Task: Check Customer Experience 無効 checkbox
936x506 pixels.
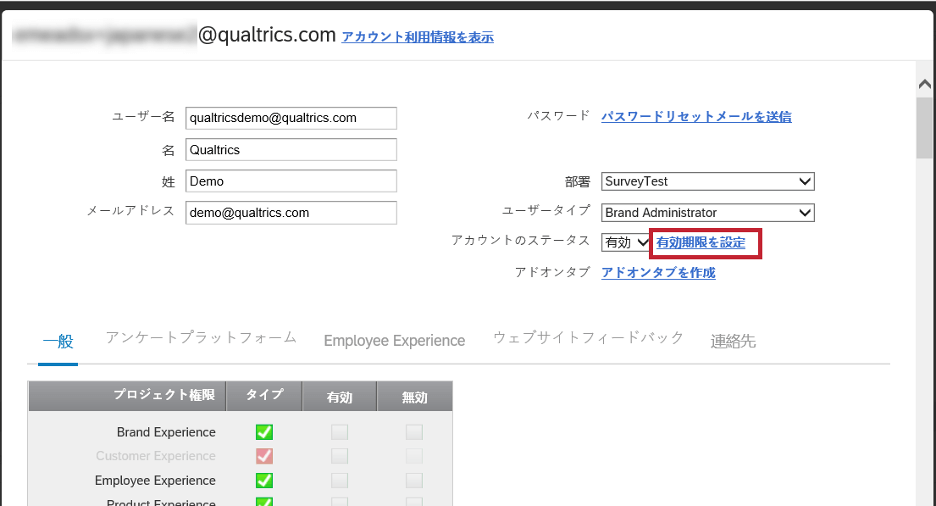Action: 414,456
